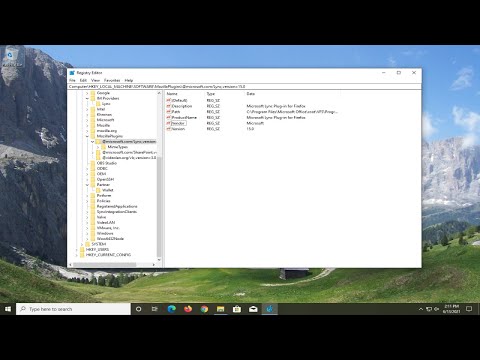Image resolution: width=480 pixels, height=360 pixels.
Task: Expand the Policies key arrow
Action: pyautogui.click(x=87, y=201)
